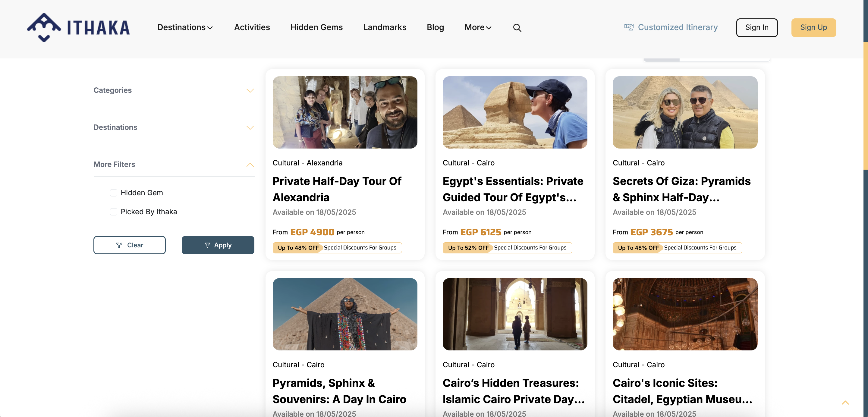Open the Destinations dropdown in navbar
This screenshot has height=417, width=868.
(185, 27)
